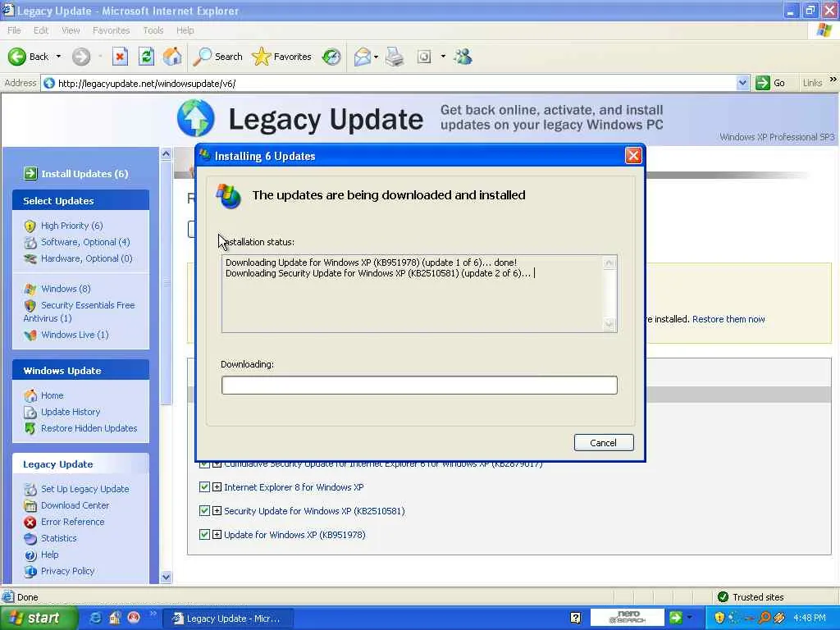The height and width of the screenshot is (630, 840).
Task: Click the Refresh page icon
Action: coord(146,57)
